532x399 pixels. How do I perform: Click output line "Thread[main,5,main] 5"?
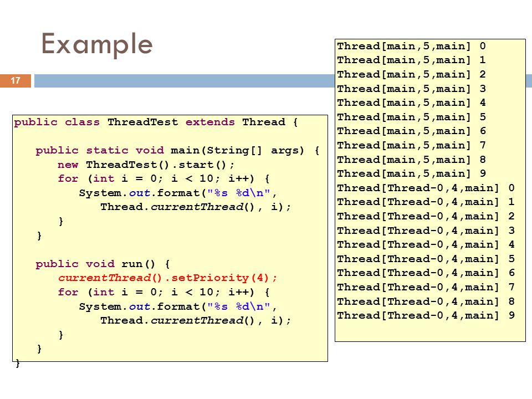412,117
